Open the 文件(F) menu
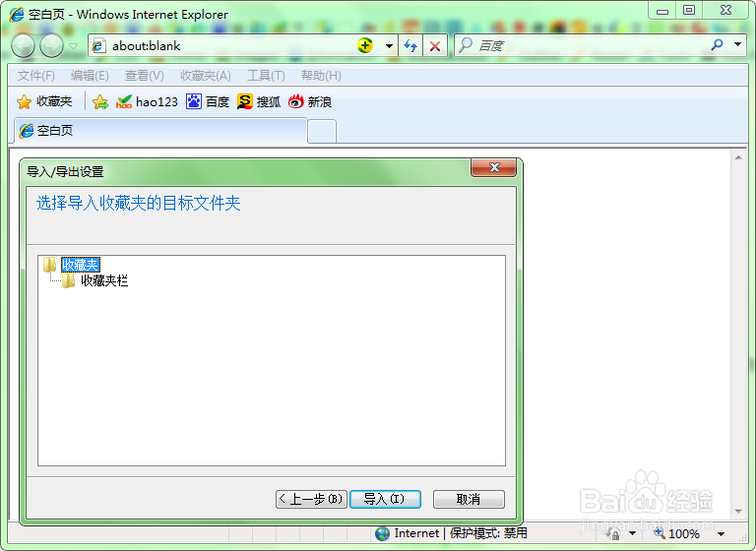 click(x=36, y=76)
